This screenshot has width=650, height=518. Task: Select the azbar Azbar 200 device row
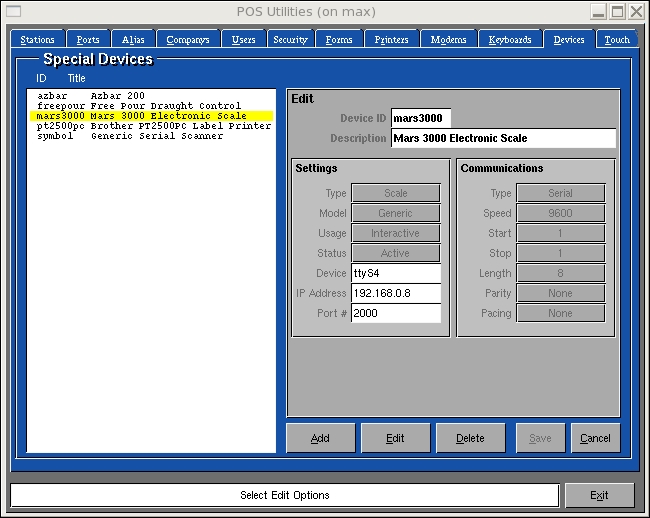pos(151,96)
